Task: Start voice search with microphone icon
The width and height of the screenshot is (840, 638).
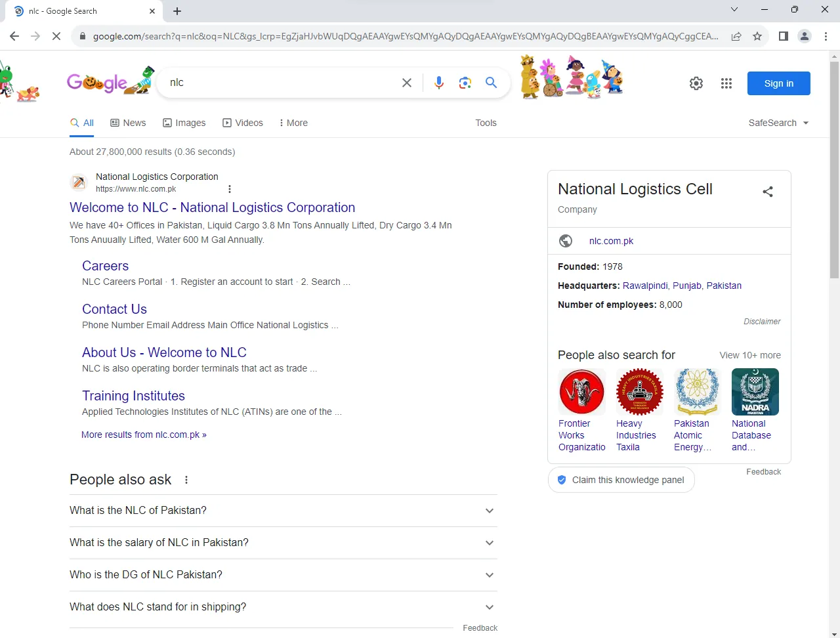Action: (439, 83)
